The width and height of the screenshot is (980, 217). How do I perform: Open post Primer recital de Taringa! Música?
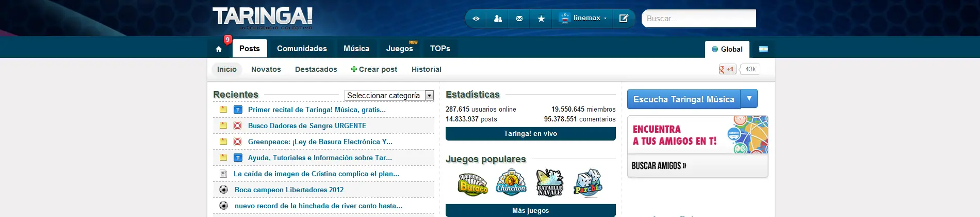coord(317,110)
